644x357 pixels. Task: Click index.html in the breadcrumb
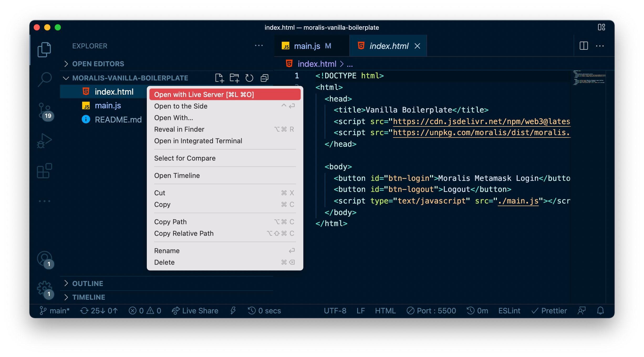pos(317,64)
